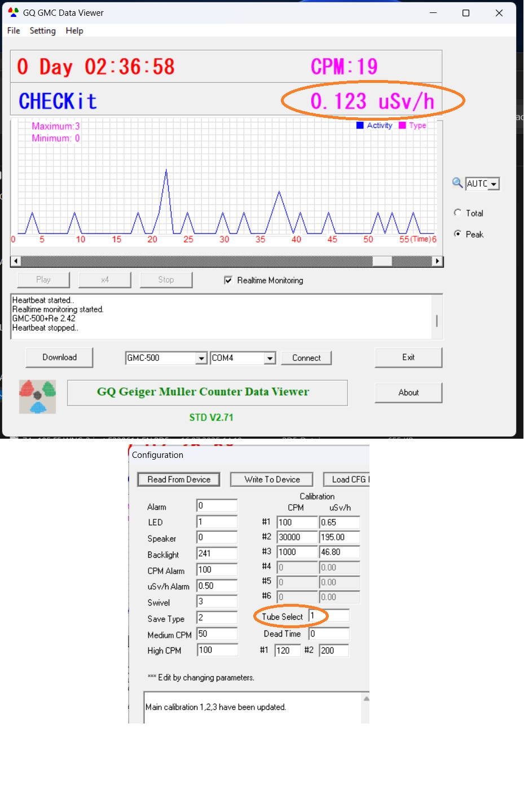Click the graph scrollbar left arrow
Image resolution: width=524 pixels, height=812 pixels.
[x=16, y=261]
